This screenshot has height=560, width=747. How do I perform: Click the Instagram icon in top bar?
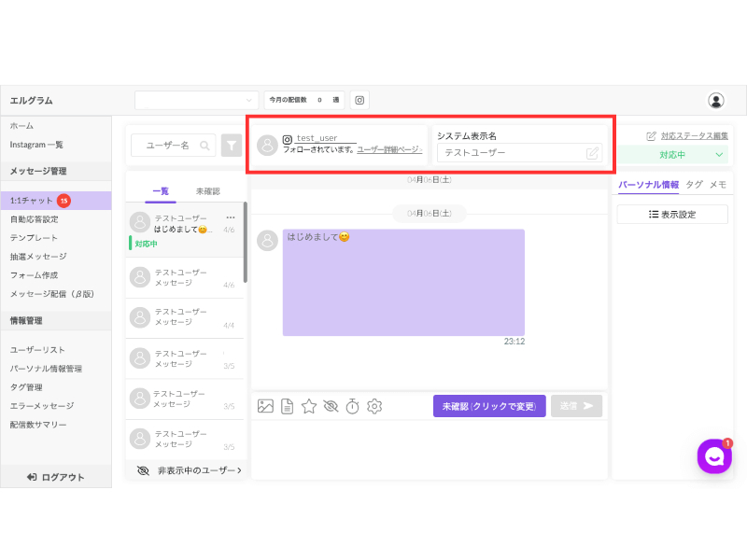pyautogui.click(x=359, y=100)
